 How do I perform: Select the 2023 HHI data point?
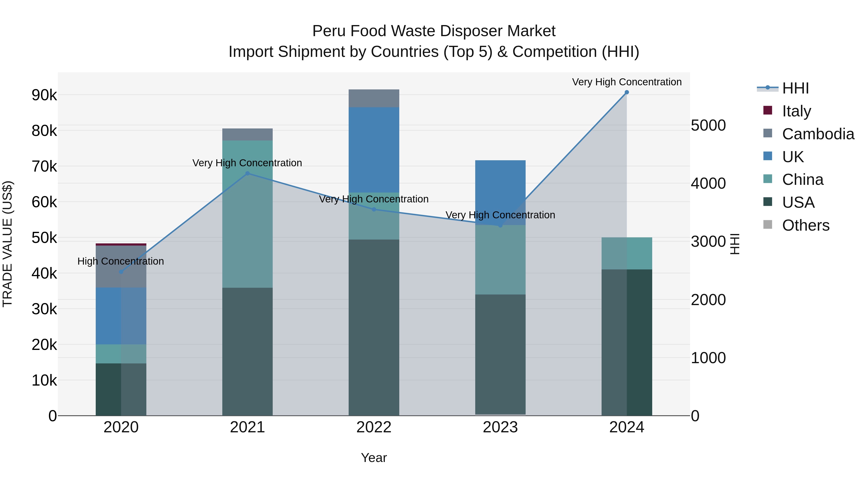coord(500,225)
